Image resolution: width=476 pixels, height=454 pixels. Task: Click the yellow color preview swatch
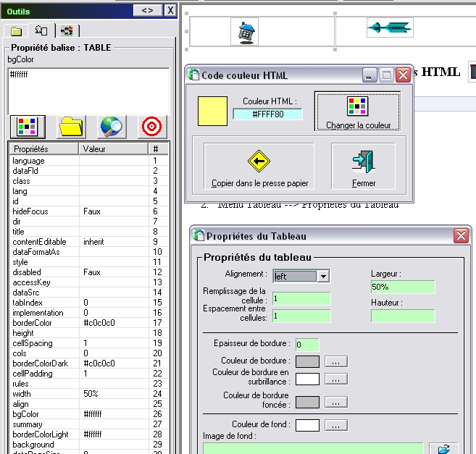[212, 110]
